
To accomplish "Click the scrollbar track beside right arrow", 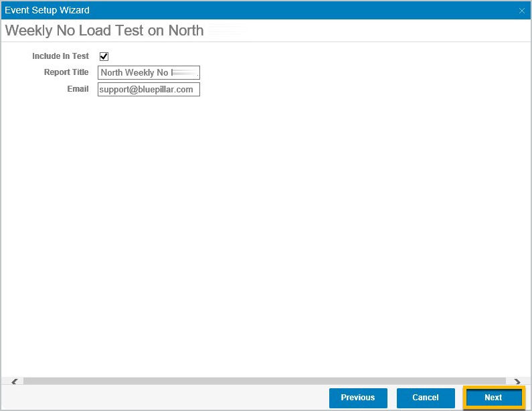I will [509, 381].
